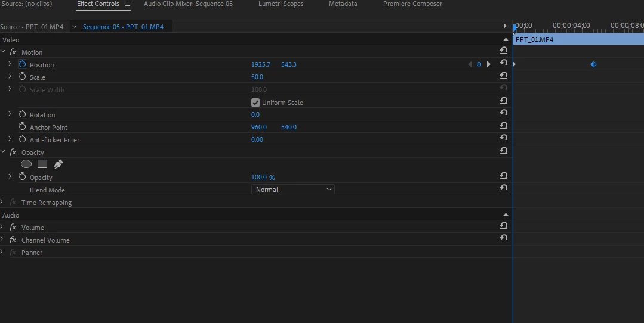Toggle the Motion fx effect

pyautogui.click(x=13, y=52)
